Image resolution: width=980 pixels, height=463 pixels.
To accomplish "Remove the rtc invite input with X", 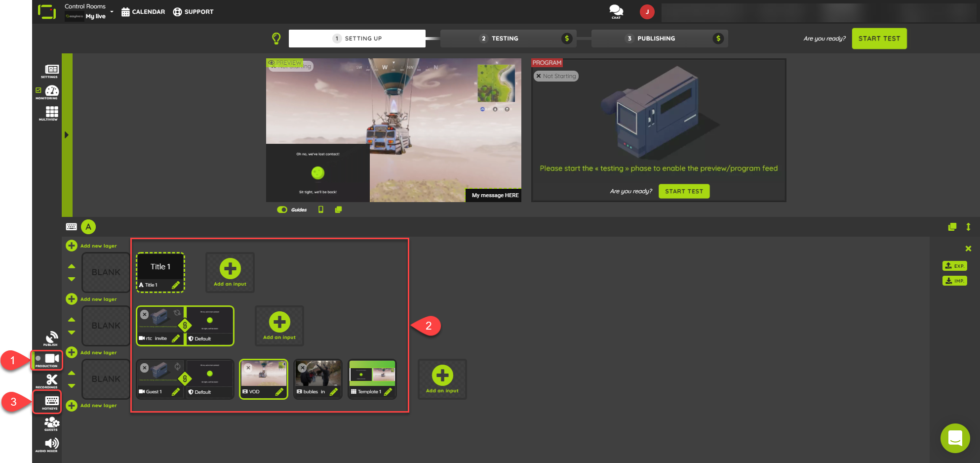I will pyautogui.click(x=144, y=314).
